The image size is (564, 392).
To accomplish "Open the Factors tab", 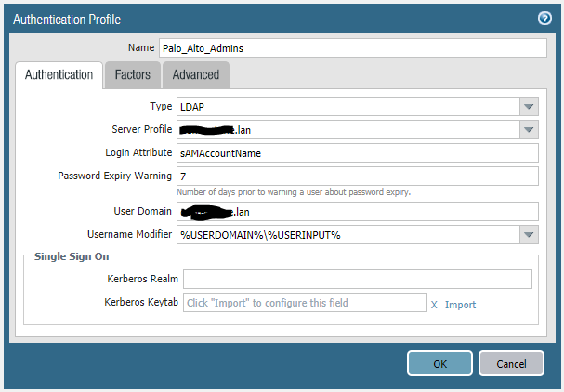I will click(132, 75).
